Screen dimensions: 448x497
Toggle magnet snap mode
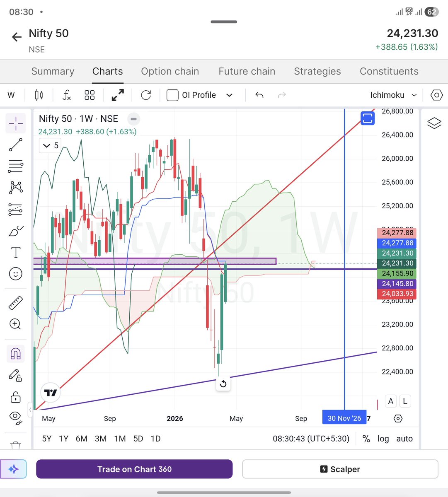click(x=15, y=353)
